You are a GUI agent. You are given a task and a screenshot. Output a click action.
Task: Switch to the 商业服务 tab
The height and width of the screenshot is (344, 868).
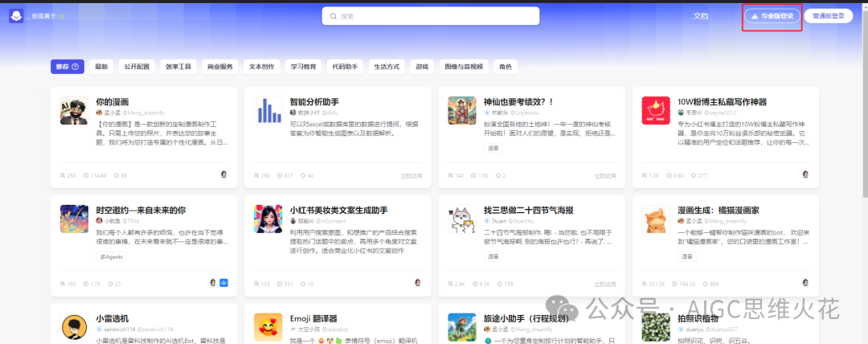[x=219, y=67]
